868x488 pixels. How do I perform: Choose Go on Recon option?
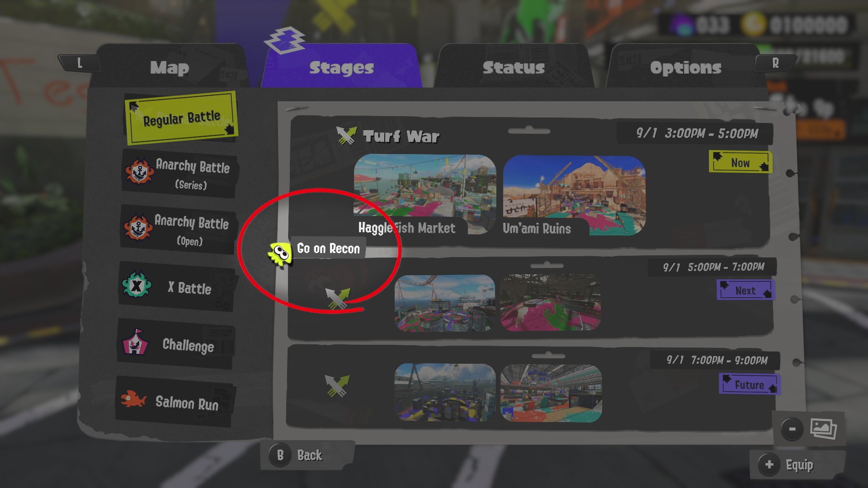click(328, 249)
